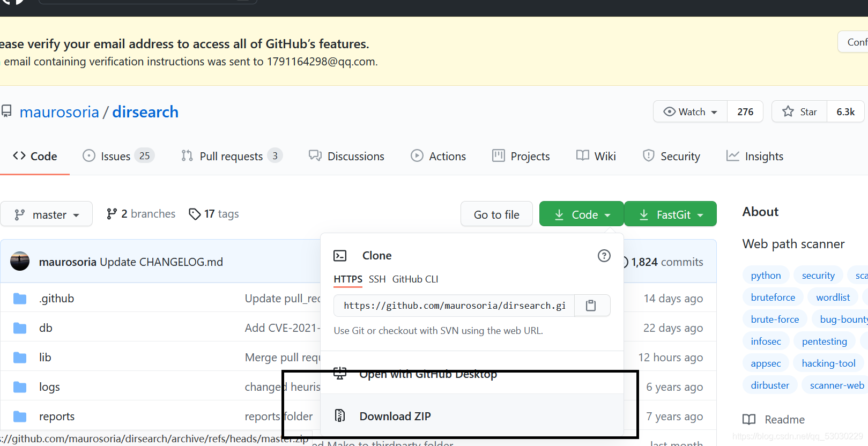Viewport: 868px width, 446px height.
Task: Toggle the green Code dropdown button
Action: (582, 214)
